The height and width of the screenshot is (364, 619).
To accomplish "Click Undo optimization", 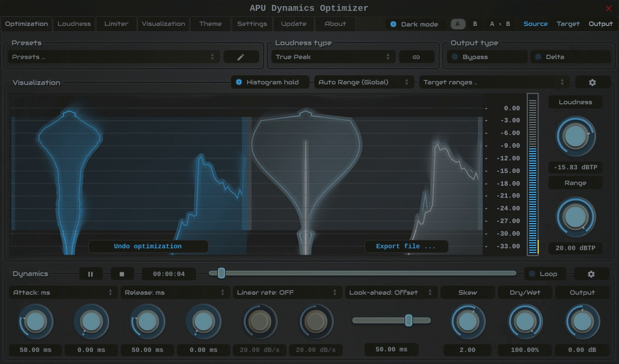I will point(148,246).
